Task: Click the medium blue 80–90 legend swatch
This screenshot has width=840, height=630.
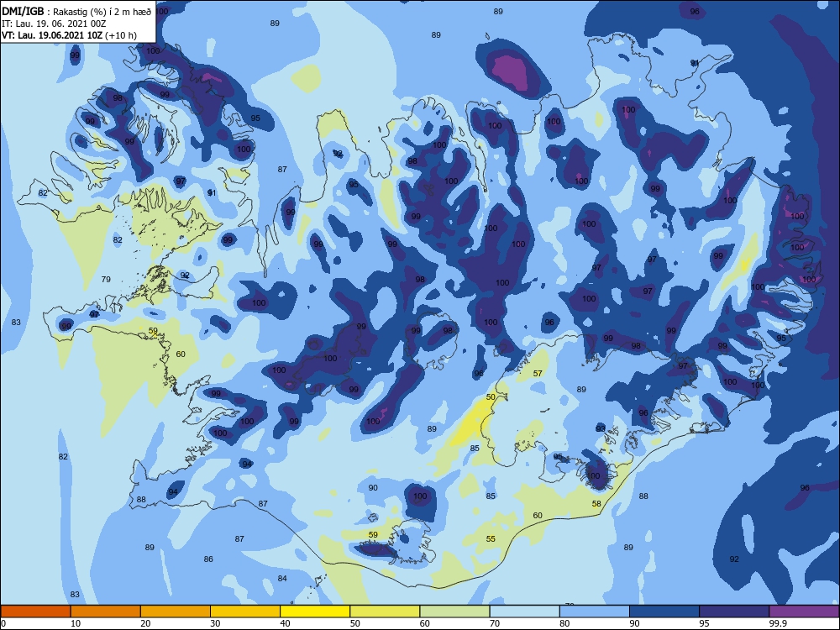Action: (595, 612)
